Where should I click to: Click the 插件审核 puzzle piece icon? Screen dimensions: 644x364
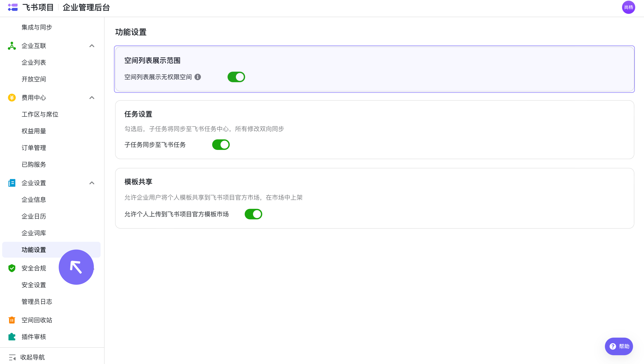pos(12,337)
